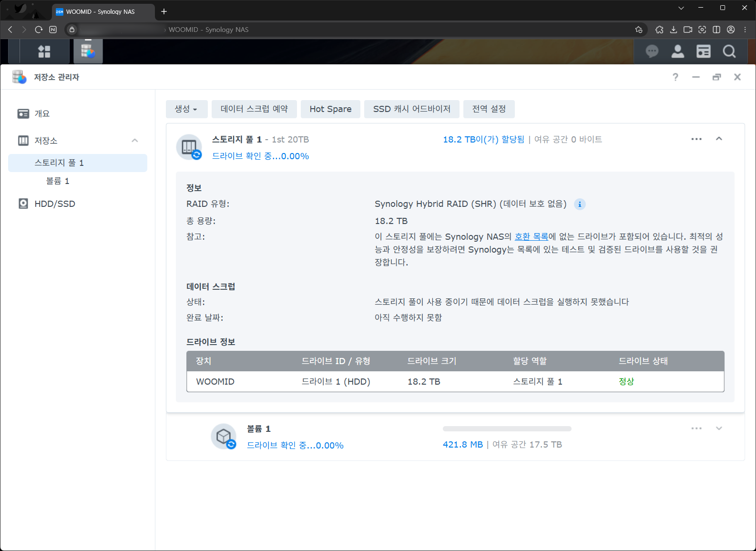The image size is (756, 551).
Task: Click the 저장소 관리자 title bar app icon
Action: pos(20,77)
